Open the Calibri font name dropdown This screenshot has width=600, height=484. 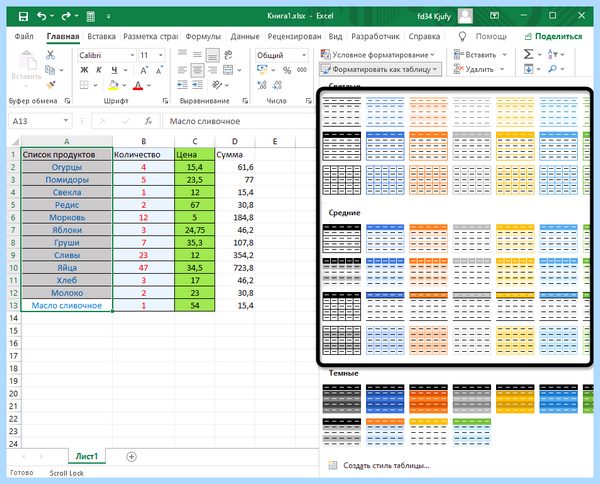[x=132, y=55]
